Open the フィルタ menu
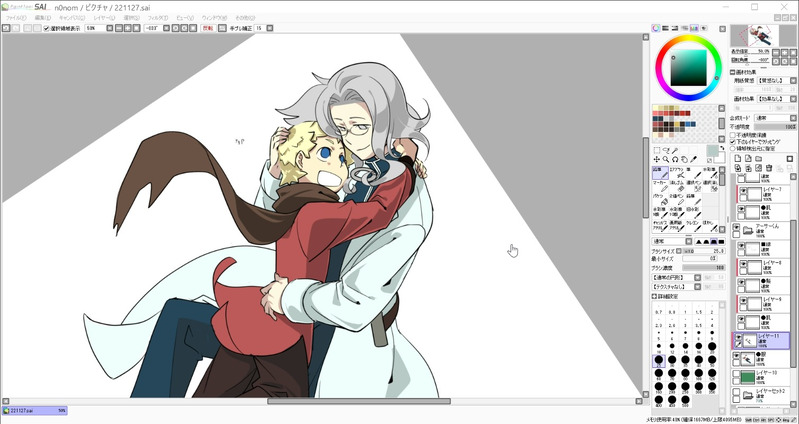Screen dimensions: 799x424 [x=158, y=17]
